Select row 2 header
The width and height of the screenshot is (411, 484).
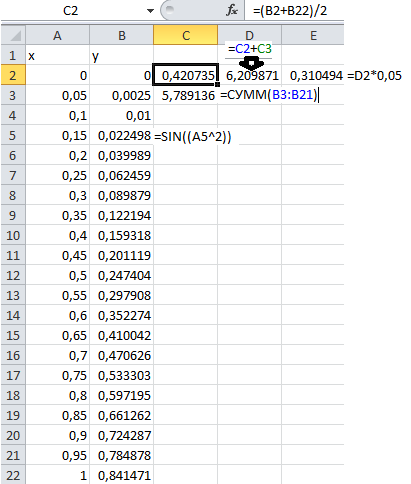13,75
